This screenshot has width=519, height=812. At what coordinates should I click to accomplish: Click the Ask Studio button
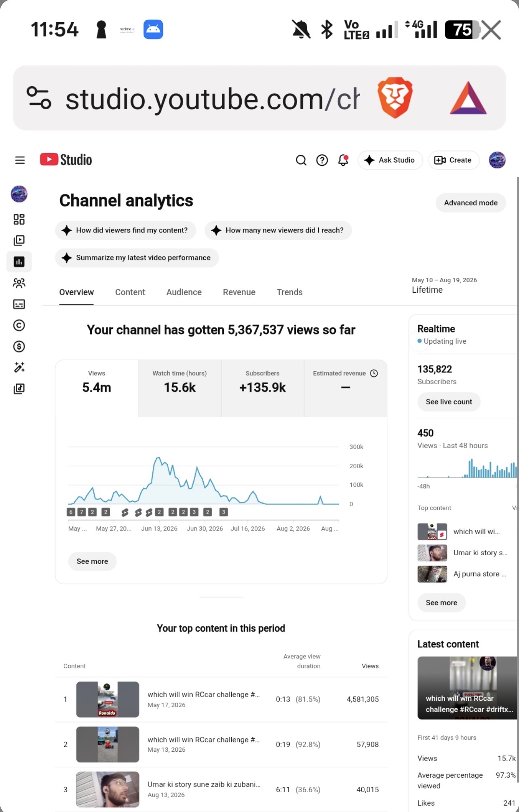pyautogui.click(x=390, y=160)
